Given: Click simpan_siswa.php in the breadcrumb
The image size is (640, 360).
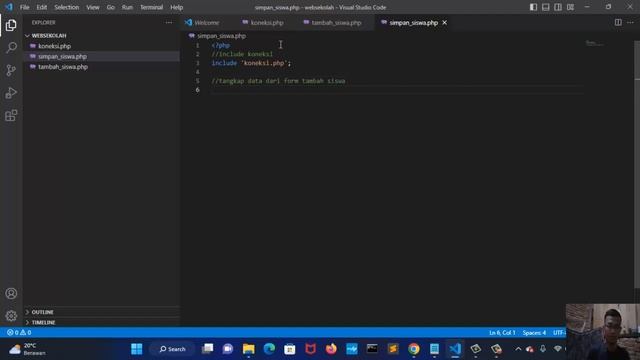Looking at the screenshot, I should (221, 36).
